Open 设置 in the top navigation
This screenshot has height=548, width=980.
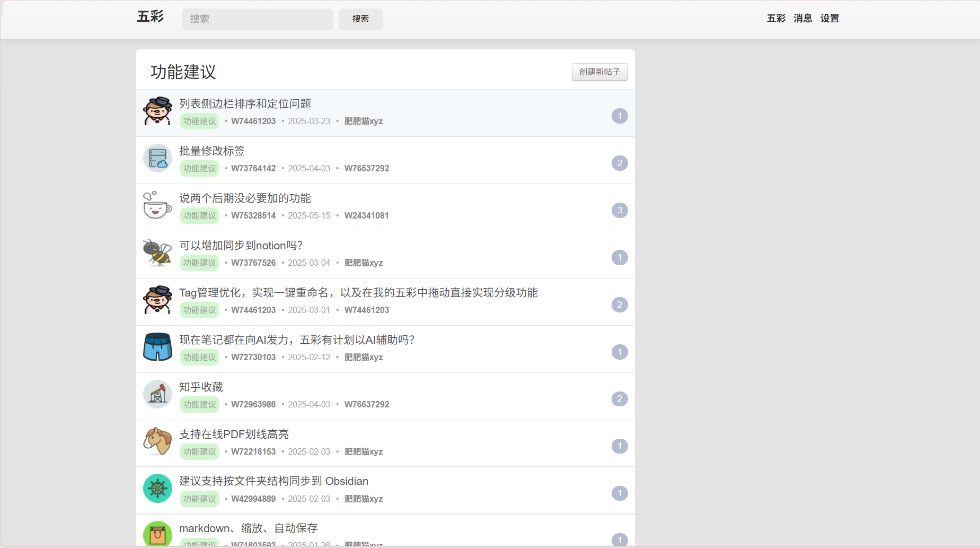829,19
